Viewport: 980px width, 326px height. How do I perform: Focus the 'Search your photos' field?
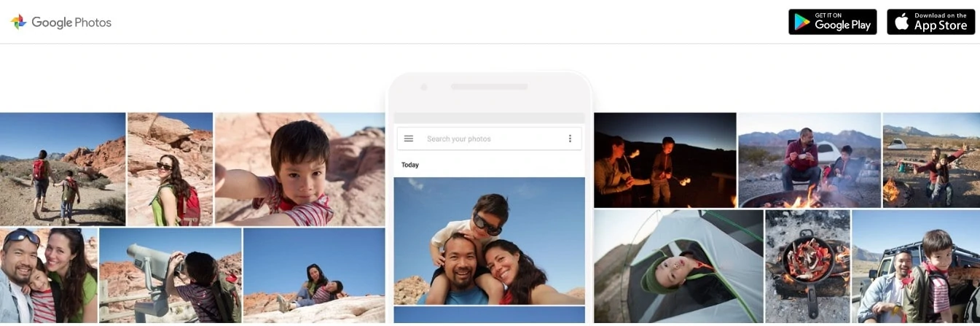(489, 139)
